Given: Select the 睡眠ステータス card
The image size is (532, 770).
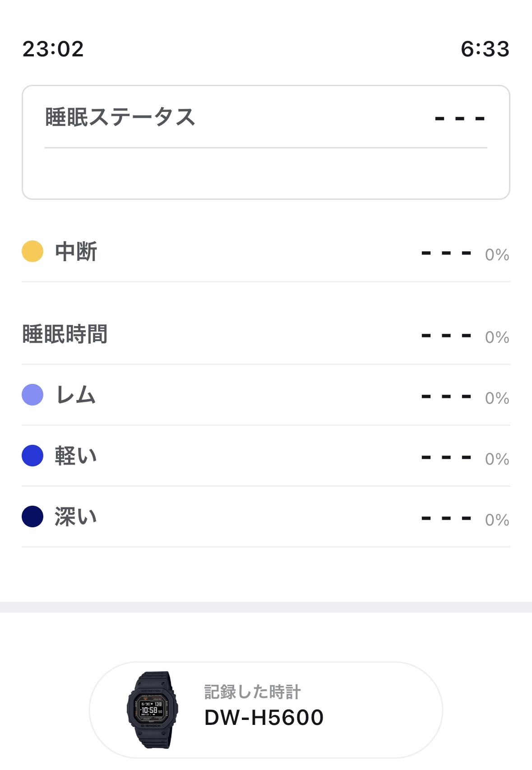Looking at the screenshot, I should [x=266, y=142].
